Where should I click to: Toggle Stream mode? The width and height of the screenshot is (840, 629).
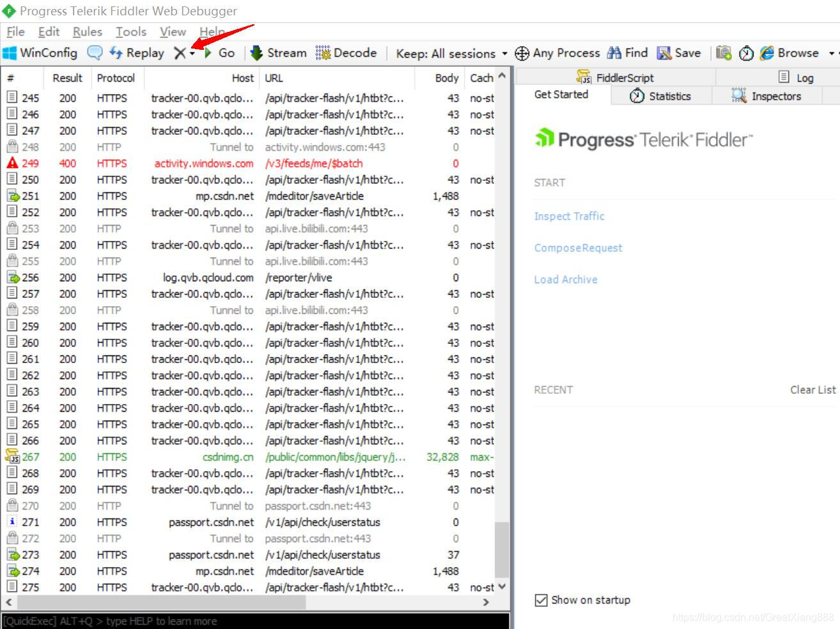click(x=278, y=53)
